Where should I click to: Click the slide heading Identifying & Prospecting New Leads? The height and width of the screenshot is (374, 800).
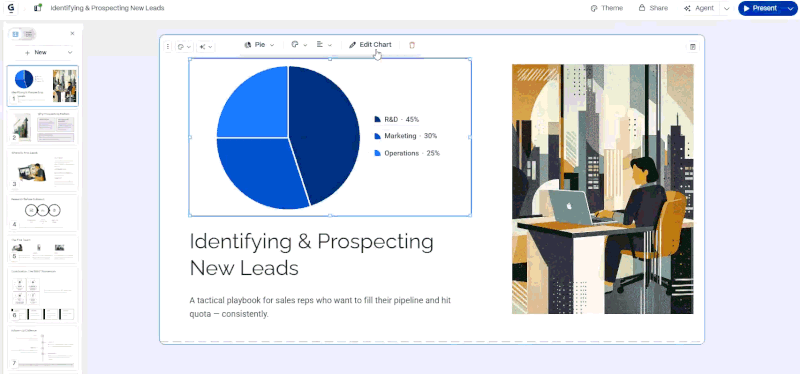click(311, 254)
